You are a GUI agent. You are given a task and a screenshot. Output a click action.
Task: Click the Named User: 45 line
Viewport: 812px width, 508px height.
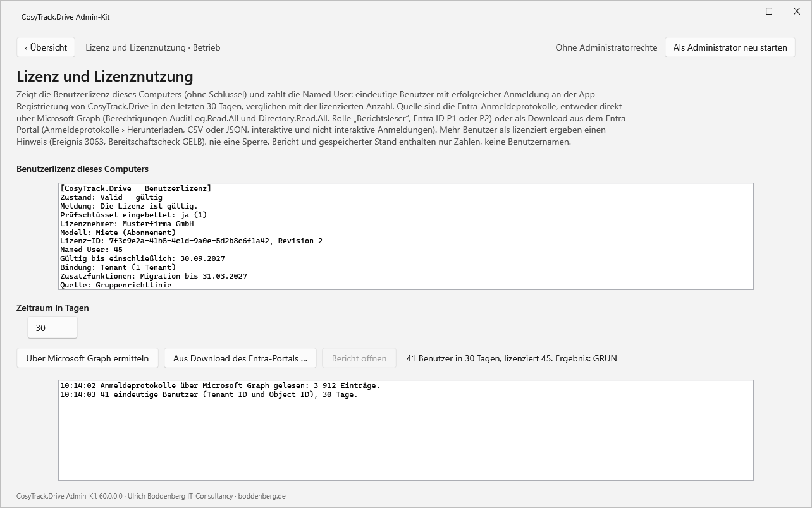[91, 250]
